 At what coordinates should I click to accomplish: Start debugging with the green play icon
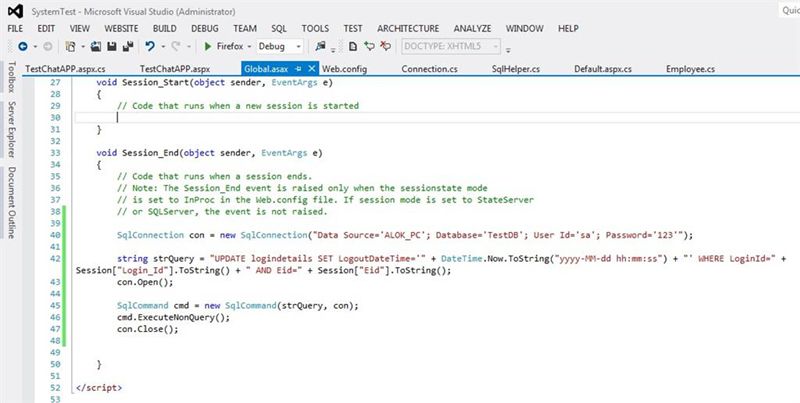208,46
